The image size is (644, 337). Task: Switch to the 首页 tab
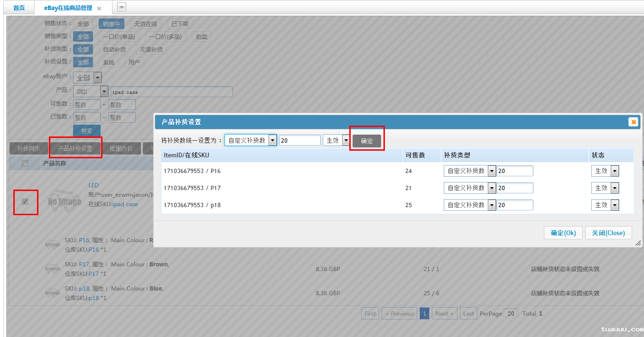tap(18, 7)
